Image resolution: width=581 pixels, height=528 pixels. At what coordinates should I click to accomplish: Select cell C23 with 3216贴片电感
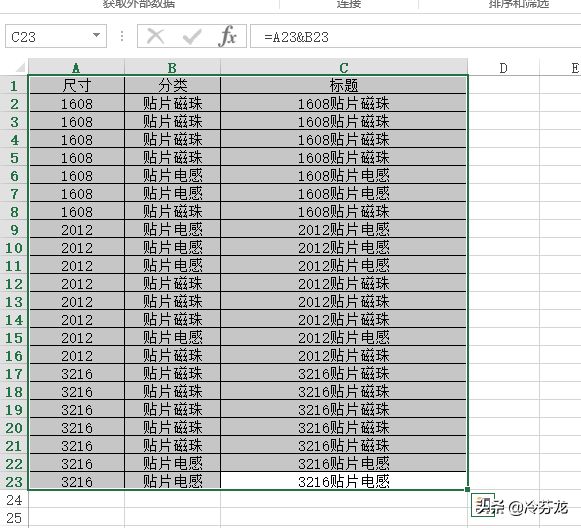[x=344, y=481]
